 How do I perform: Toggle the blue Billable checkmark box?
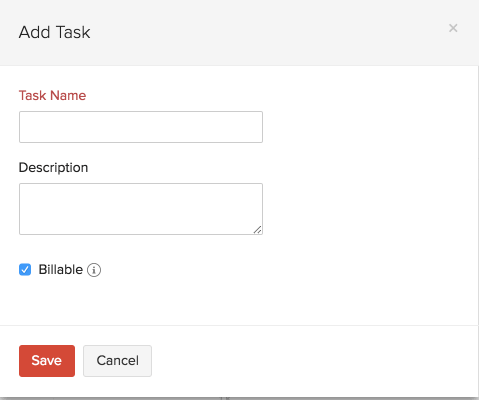pyautogui.click(x=25, y=270)
